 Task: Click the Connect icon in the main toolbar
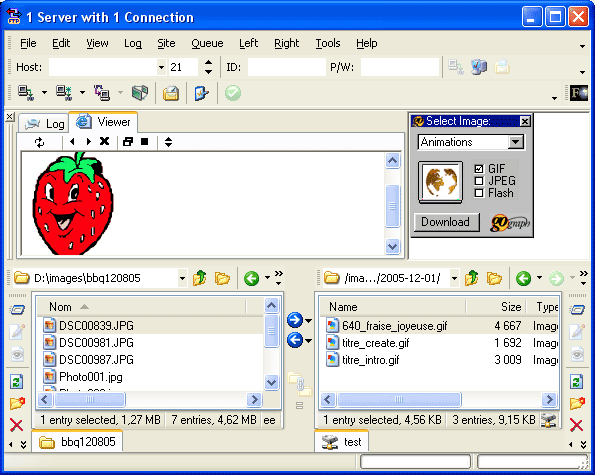(x=26, y=93)
